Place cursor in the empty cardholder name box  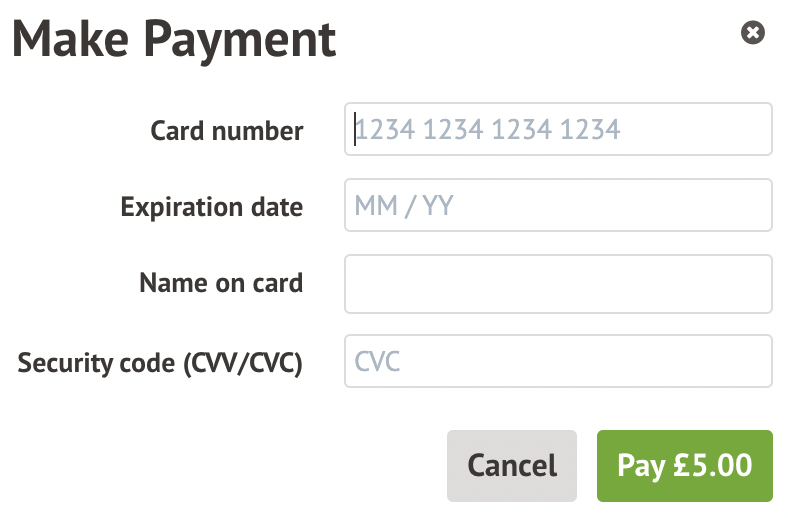click(558, 284)
